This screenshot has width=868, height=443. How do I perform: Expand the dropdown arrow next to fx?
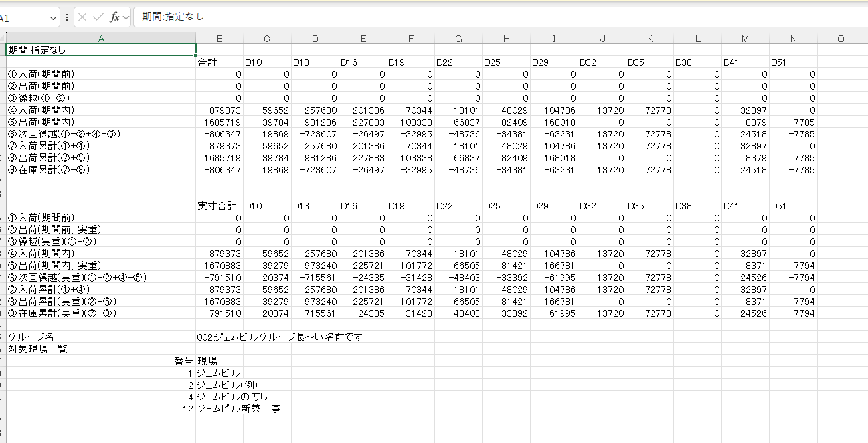[x=126, y=17]
